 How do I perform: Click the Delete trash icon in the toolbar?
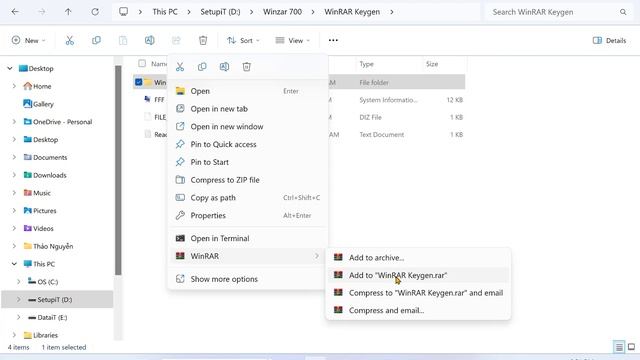tap(203, 40)
